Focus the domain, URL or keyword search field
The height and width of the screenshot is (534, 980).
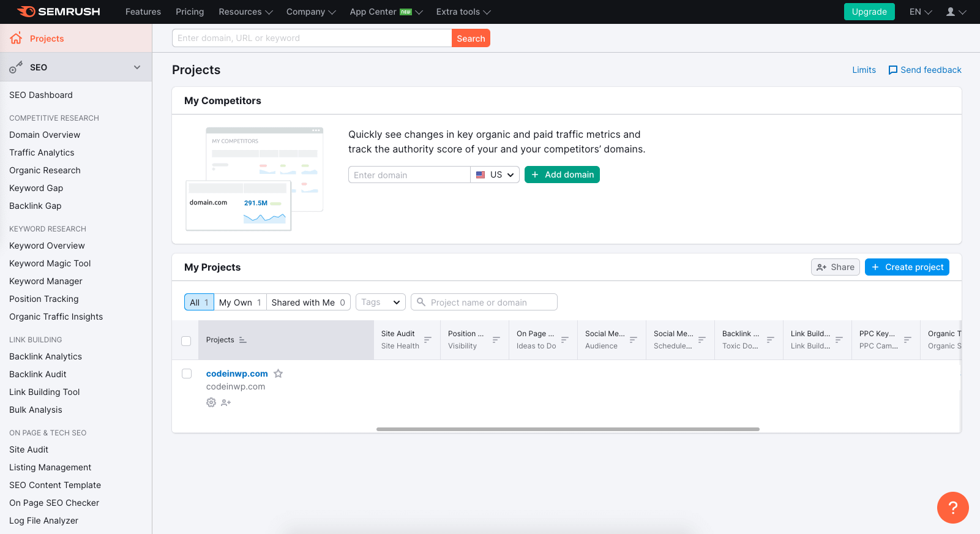(x=312, y=38)
